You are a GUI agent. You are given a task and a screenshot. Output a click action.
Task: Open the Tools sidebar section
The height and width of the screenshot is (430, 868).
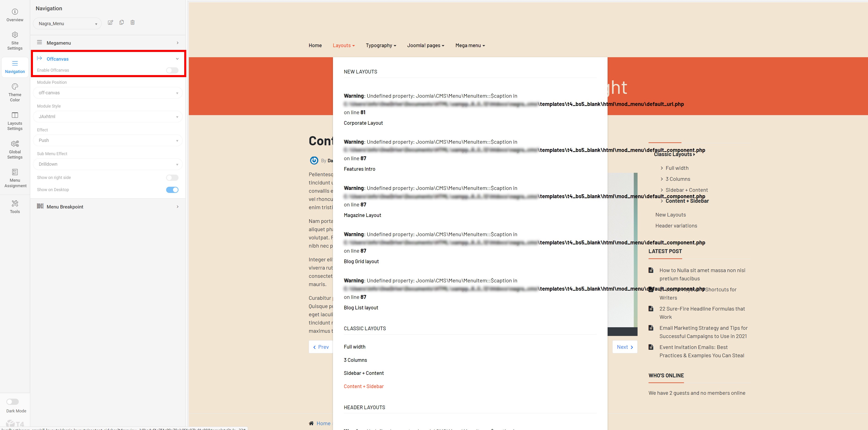(x=15, y=207)
